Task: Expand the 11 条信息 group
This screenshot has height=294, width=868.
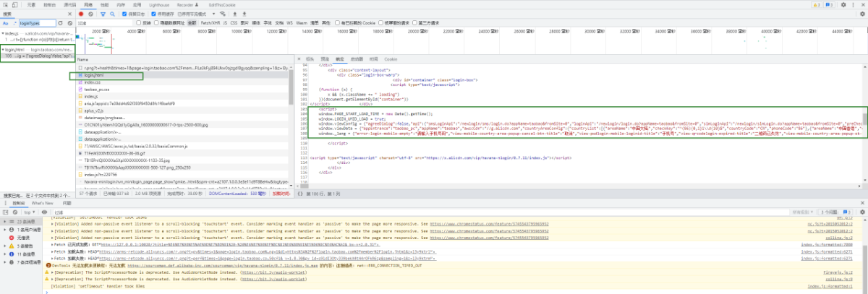Action: click(4, 254)
